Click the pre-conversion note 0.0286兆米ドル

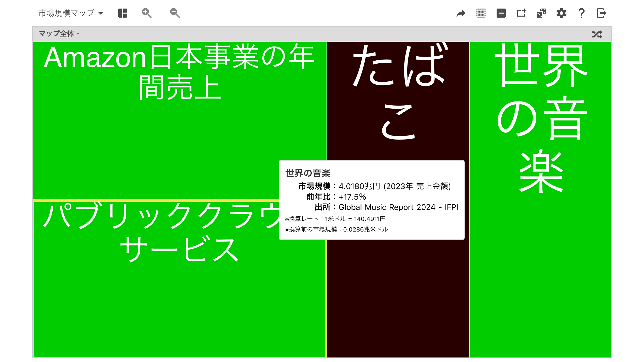pos(366,229)
